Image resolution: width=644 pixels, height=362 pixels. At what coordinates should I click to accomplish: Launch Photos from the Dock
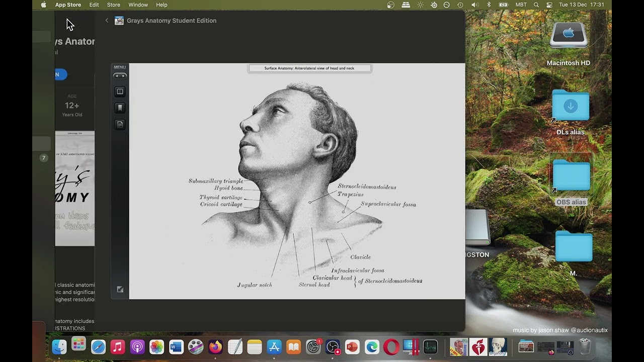coord(156,347)
